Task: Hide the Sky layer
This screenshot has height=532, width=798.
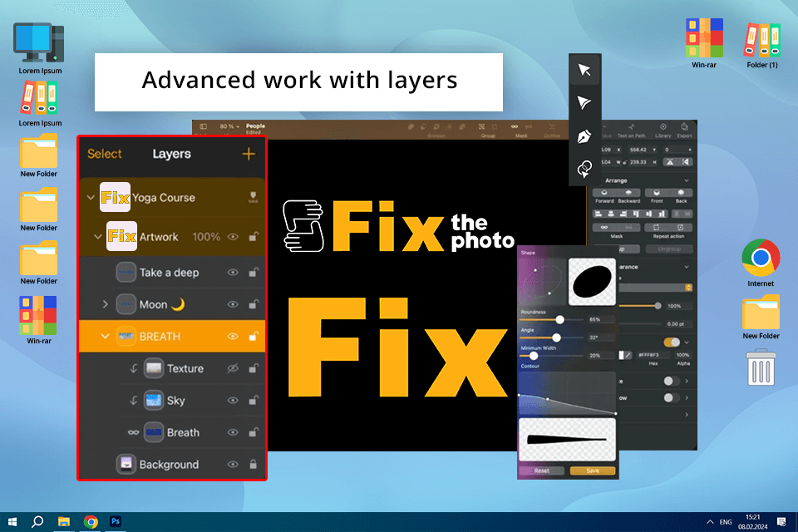Action: (x=233, y=401)
